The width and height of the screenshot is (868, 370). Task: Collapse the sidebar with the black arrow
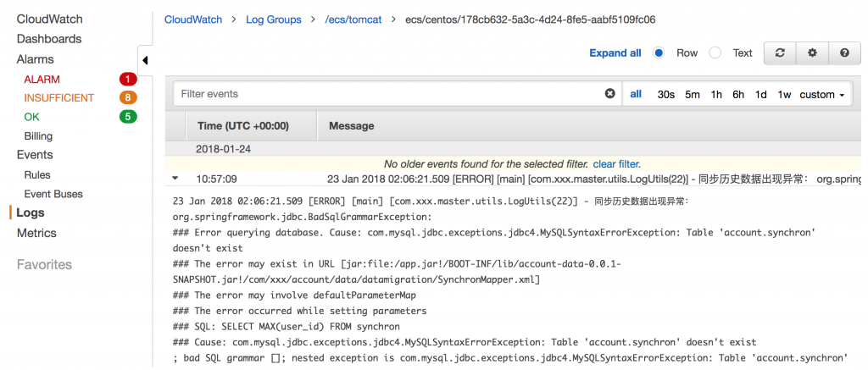tap(145, 60)
